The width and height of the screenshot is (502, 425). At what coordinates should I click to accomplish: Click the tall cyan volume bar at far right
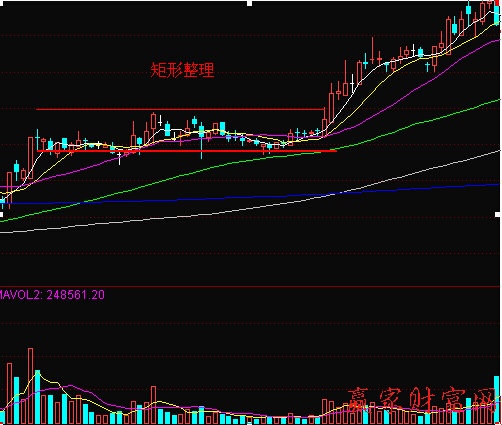(x=497, y=400)
